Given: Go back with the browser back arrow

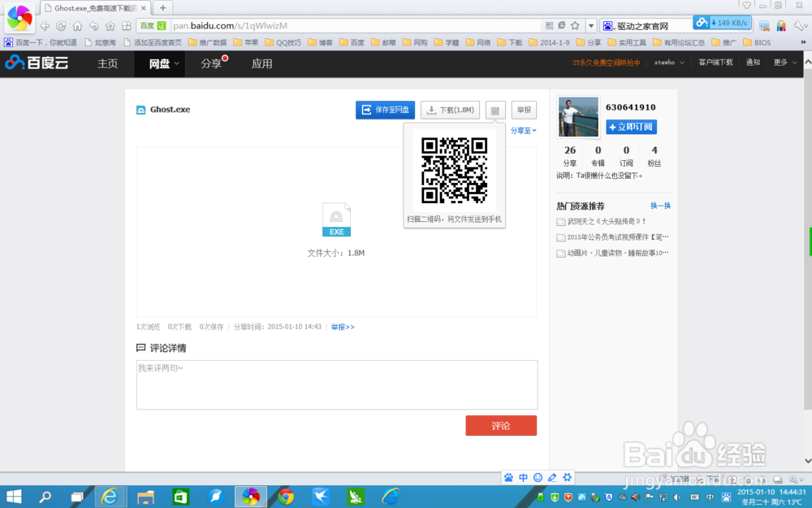Looking at the screenshot, I should click(x=45, y=25).
